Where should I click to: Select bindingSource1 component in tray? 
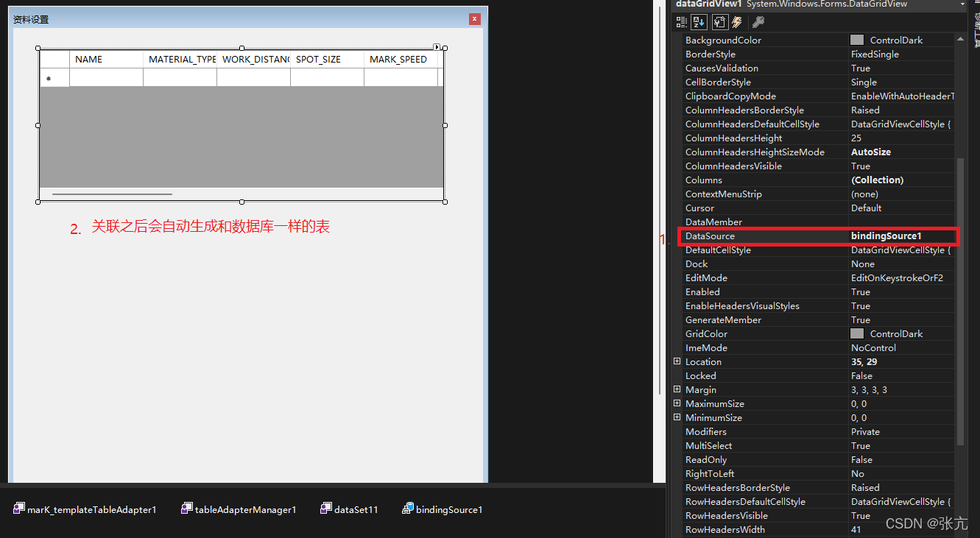pyautogui.click(x=442, y=509)
